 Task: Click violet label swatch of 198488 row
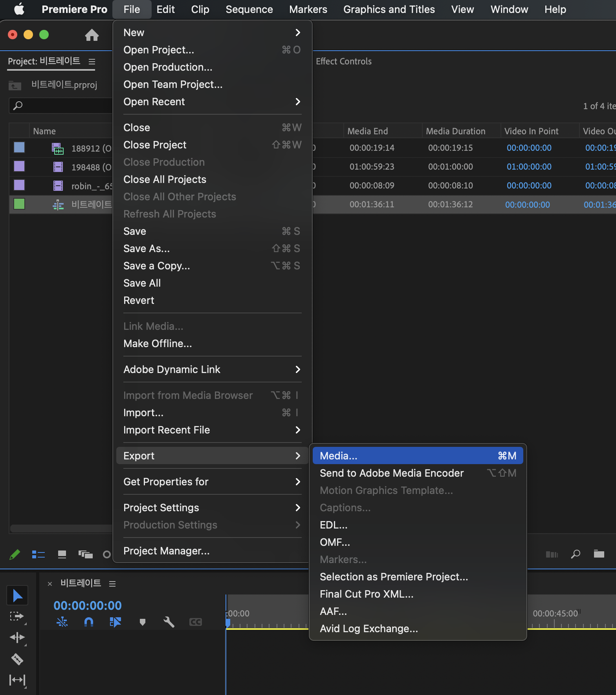click(x=19, y=166)
